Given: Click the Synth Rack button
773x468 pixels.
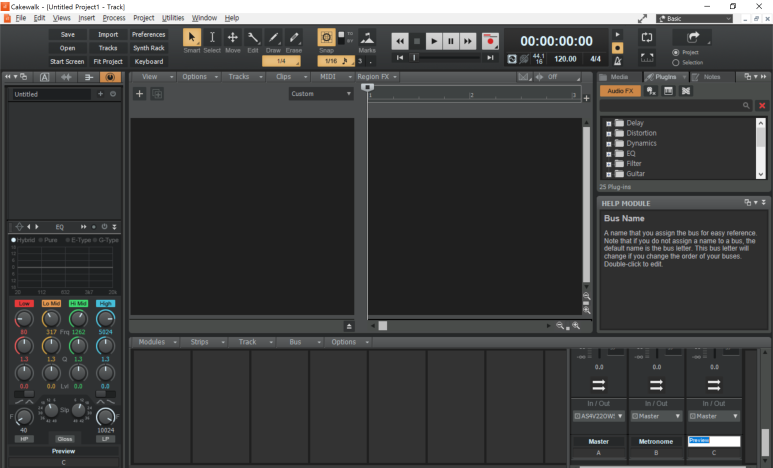Looking at the screenshot, I should point(148,48).
